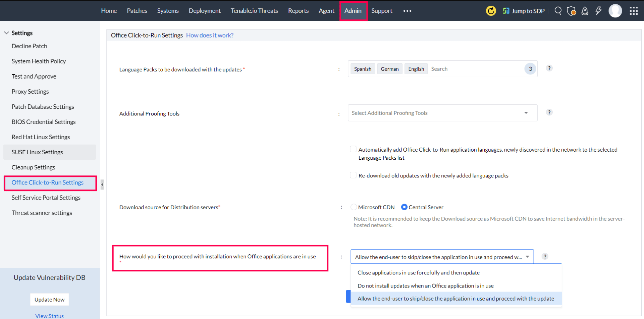Open the Deployment tab
Screen dimensions: 644x319
[205, 11]
